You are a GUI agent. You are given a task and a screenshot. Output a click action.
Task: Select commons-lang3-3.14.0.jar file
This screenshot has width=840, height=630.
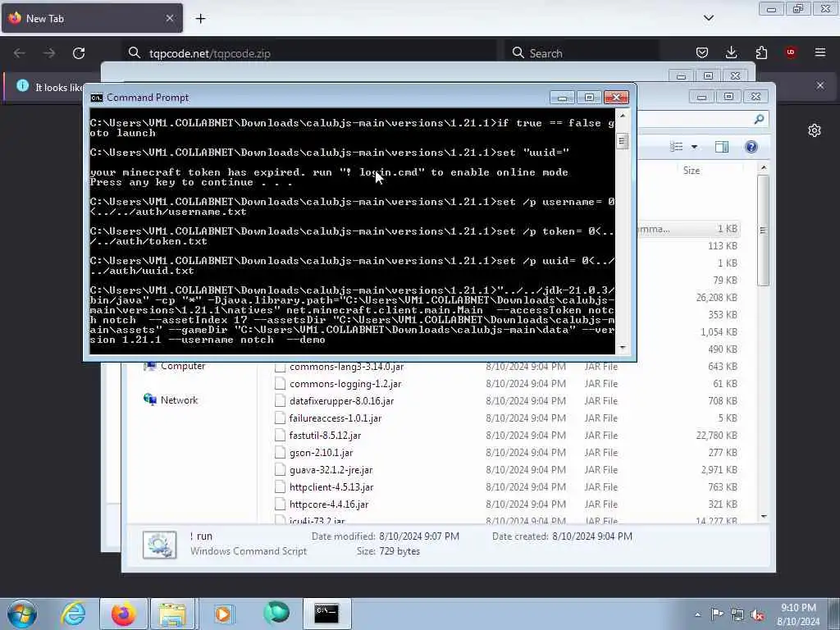click(x=347, y=367)
